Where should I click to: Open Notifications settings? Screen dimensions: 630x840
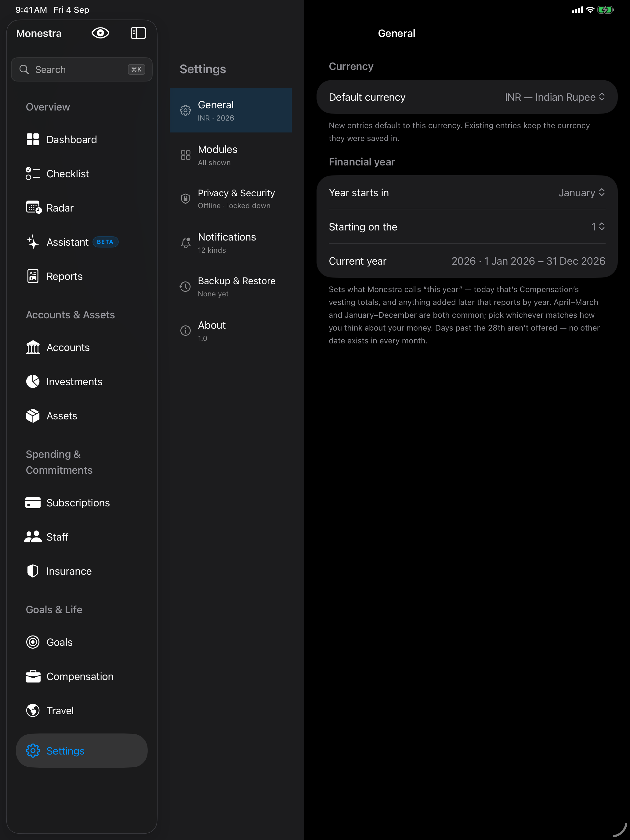coord(230,243)
